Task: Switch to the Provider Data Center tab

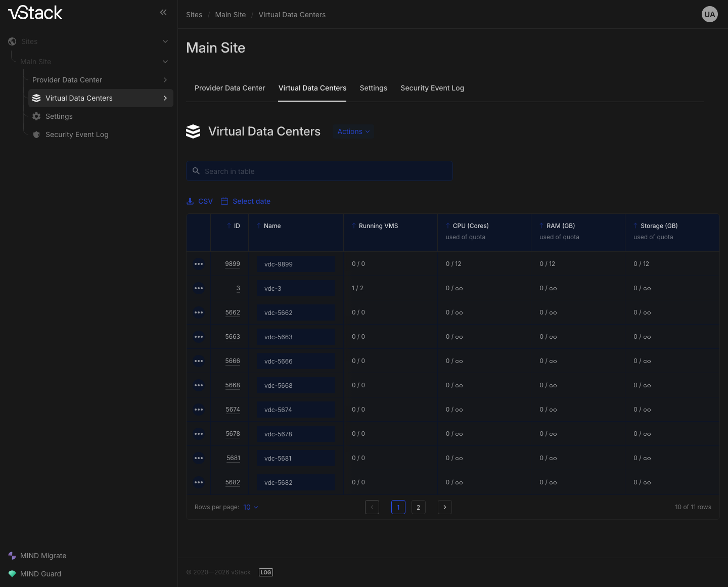Action: pos(230,88)
